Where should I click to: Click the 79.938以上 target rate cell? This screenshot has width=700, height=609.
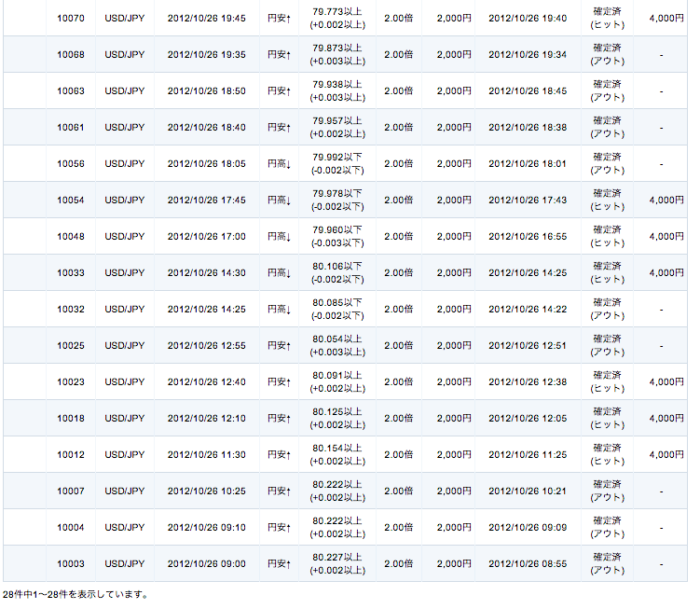pos(337,85)
